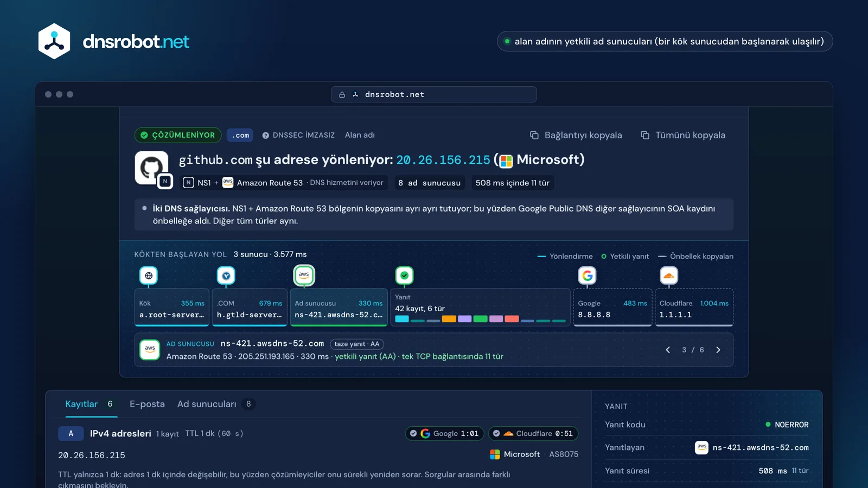The width and height of the screenshot is (868, 488).
Task: Select the Kök a.root-server card
Action: pos(172,307)
